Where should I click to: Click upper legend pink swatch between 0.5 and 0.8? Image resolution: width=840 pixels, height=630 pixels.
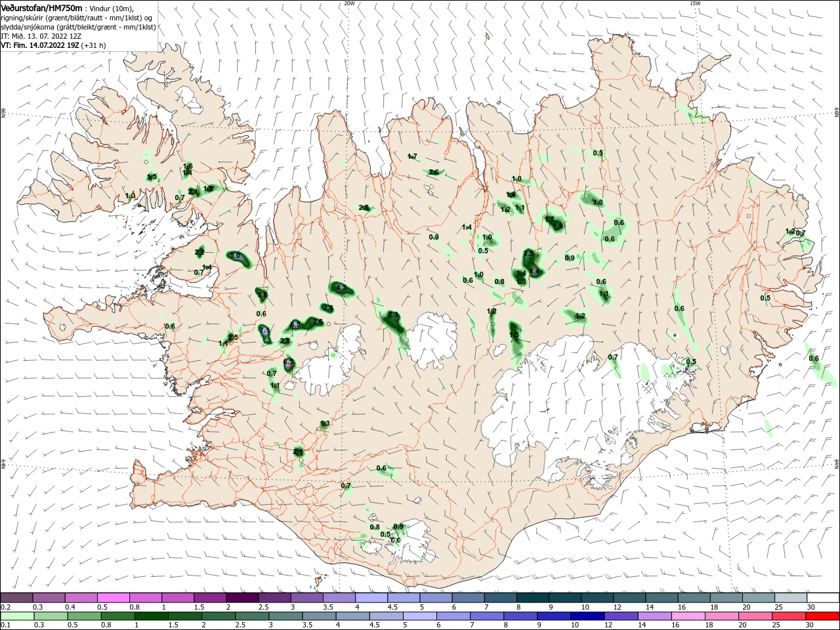tap(113, 598)
